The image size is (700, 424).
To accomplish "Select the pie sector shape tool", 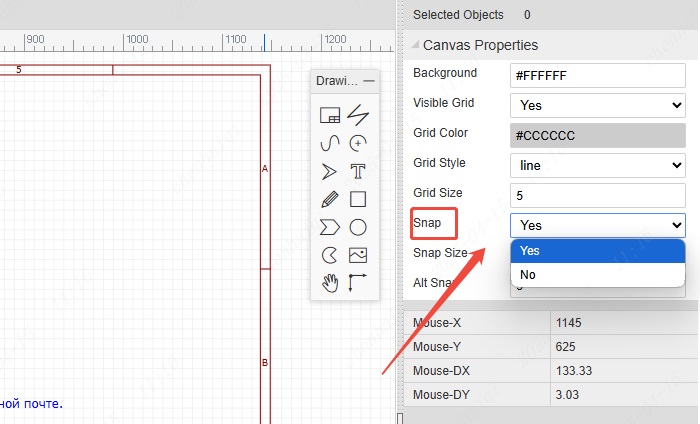I will coord(329,255).
